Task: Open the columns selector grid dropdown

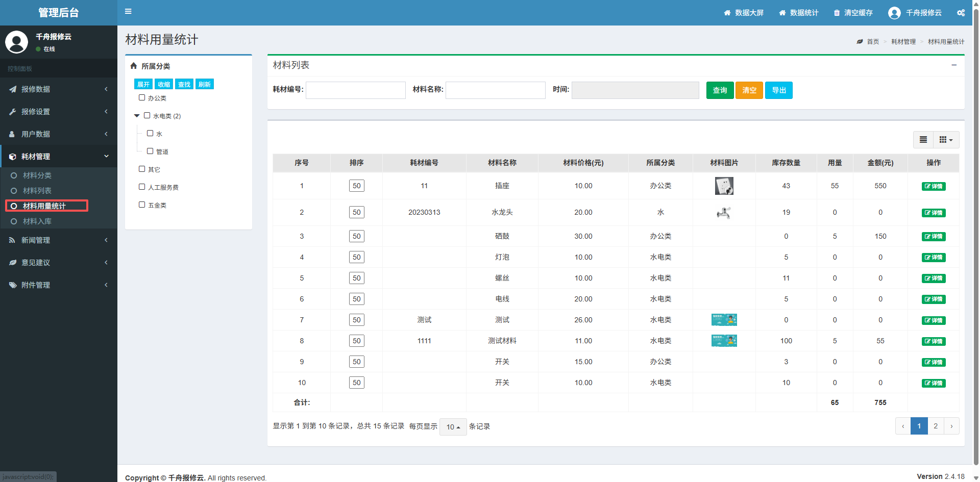Action: [x=946, y=140]
